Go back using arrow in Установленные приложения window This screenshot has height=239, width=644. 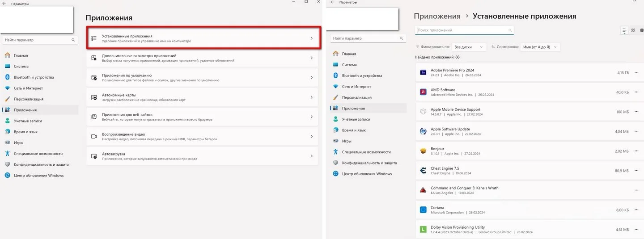333,2
